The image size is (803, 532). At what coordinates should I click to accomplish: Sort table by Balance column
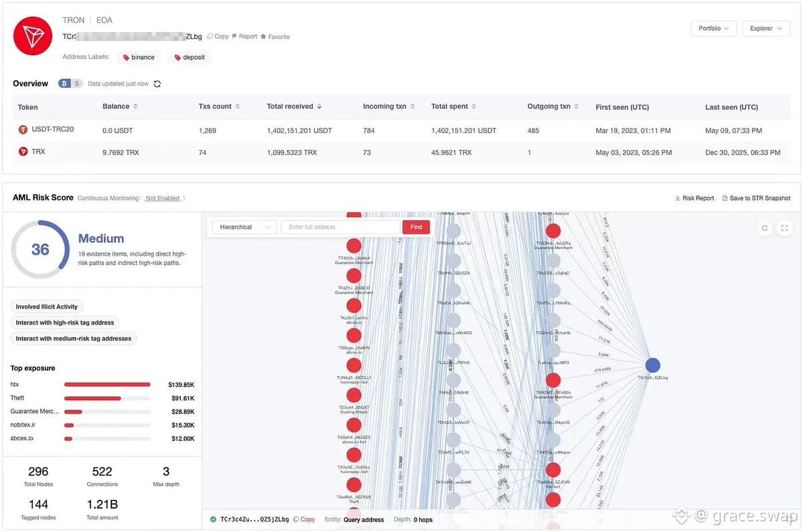click(x=120, y=106)
